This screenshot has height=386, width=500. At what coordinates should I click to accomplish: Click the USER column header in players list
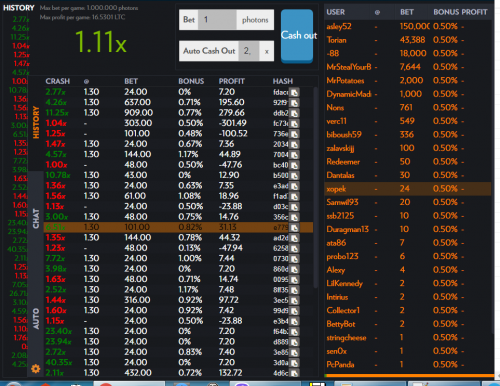(x=336, y=12)
